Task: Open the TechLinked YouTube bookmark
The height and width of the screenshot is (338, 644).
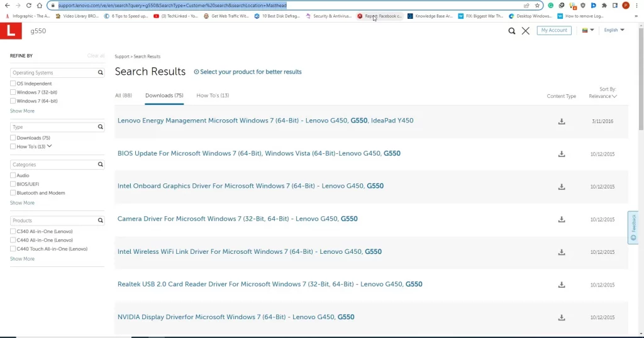Action: point(176,16)
